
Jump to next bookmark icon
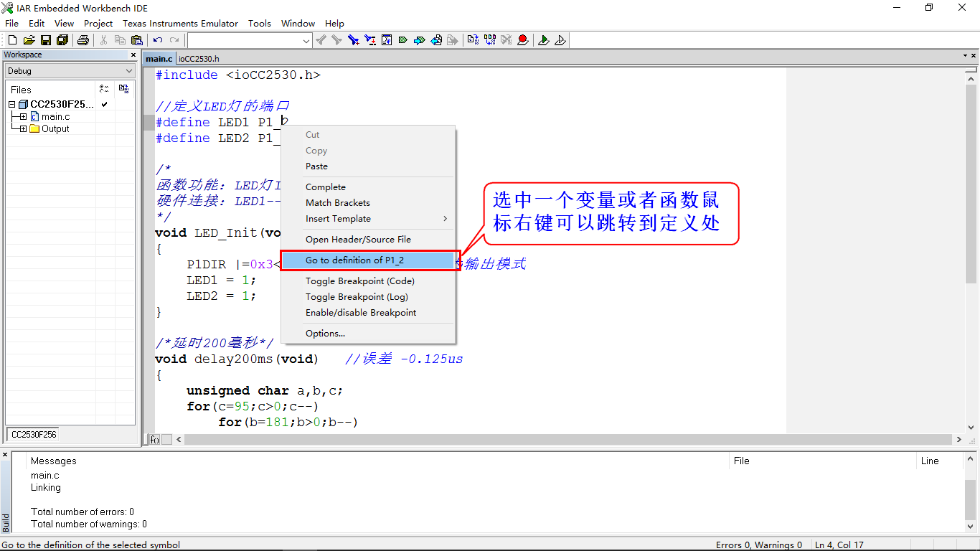pos(419,40)
